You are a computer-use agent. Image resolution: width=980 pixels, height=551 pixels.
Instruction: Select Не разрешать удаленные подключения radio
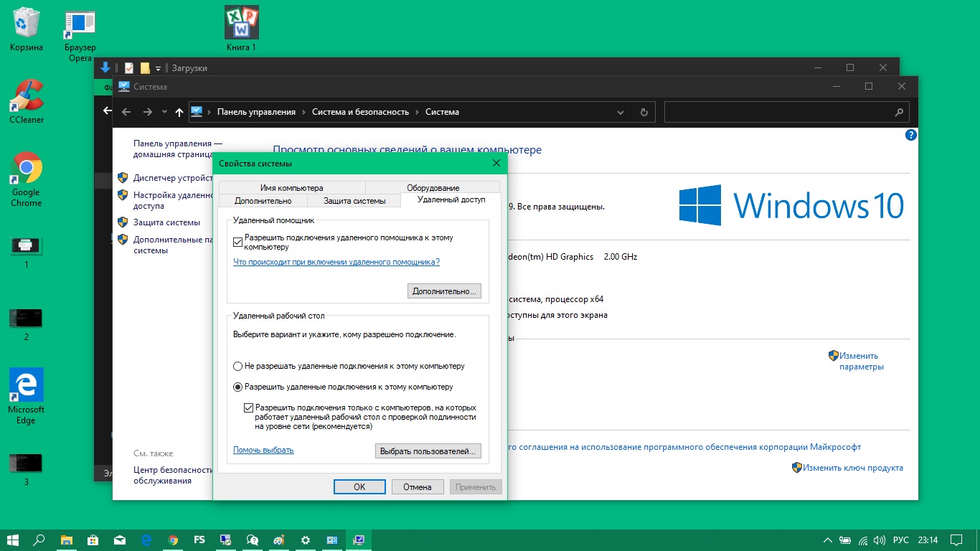click(238, 366)
